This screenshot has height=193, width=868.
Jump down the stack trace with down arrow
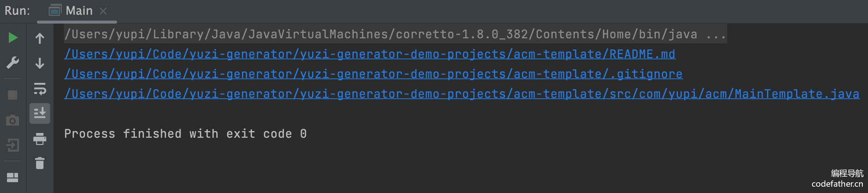click(40, 63)
